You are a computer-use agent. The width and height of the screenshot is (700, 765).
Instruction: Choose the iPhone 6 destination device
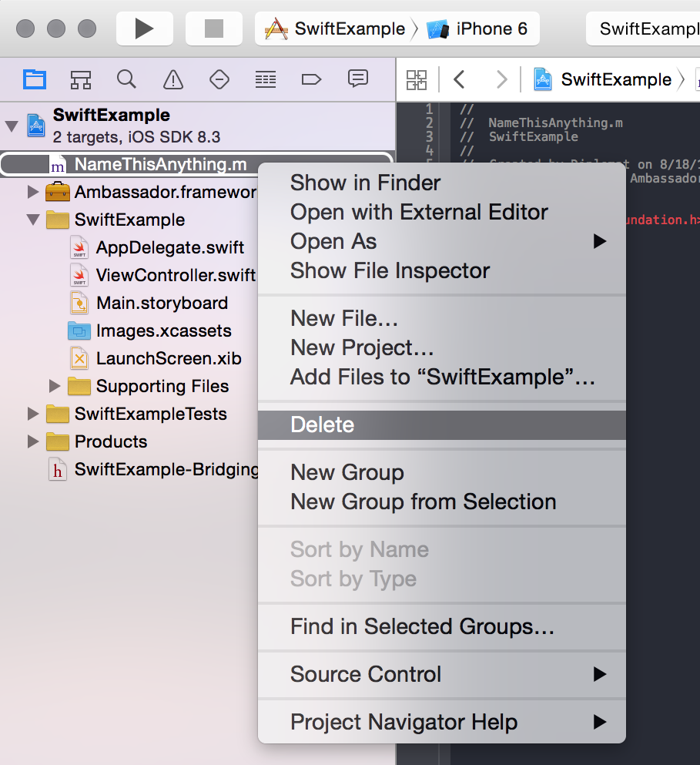tap(477, 29)
